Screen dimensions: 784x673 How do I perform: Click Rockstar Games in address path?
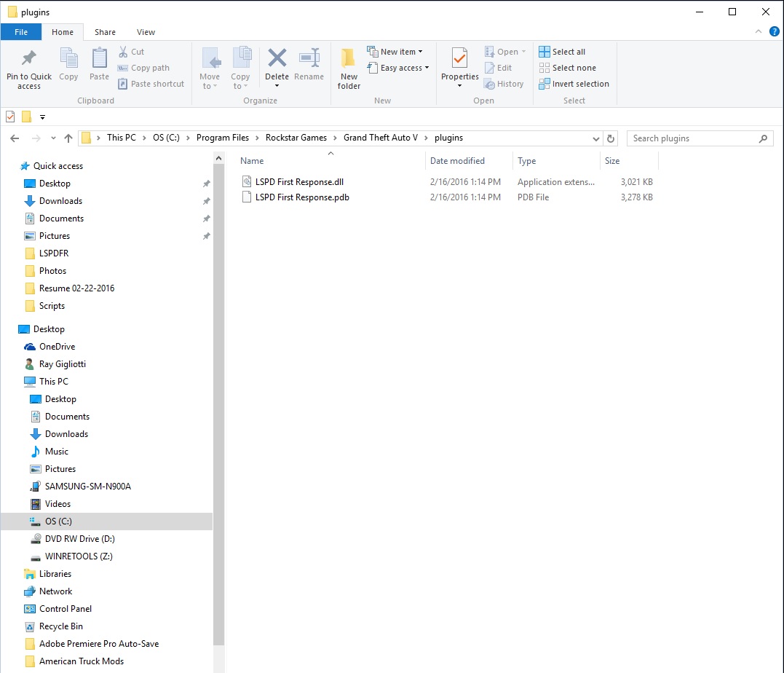(x=296, y=138)
